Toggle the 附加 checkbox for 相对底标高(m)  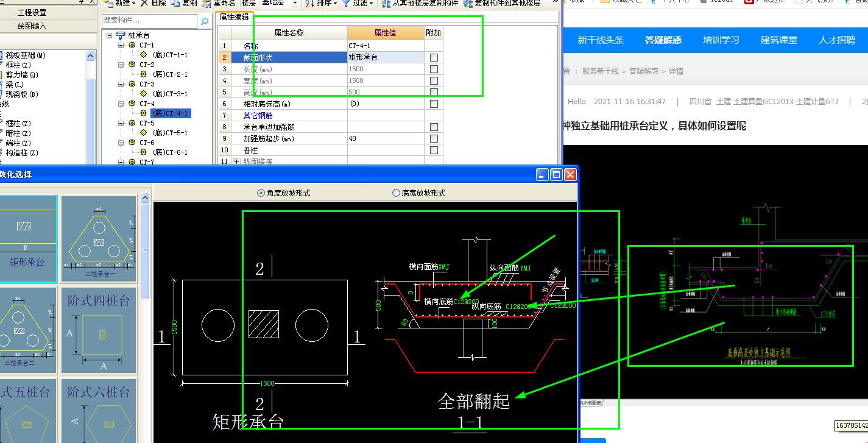pyautogui.click(x=434, y=104)
